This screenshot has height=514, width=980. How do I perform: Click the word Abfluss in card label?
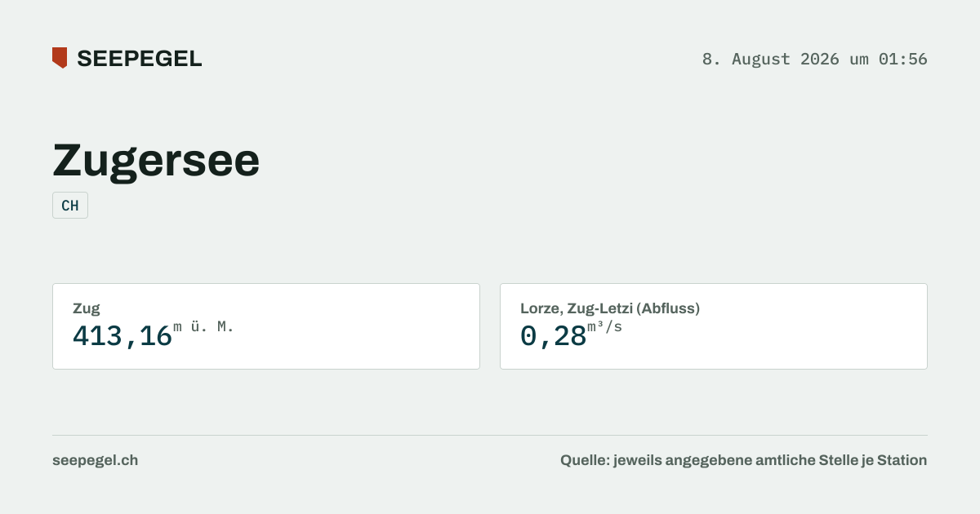(669, 308)
